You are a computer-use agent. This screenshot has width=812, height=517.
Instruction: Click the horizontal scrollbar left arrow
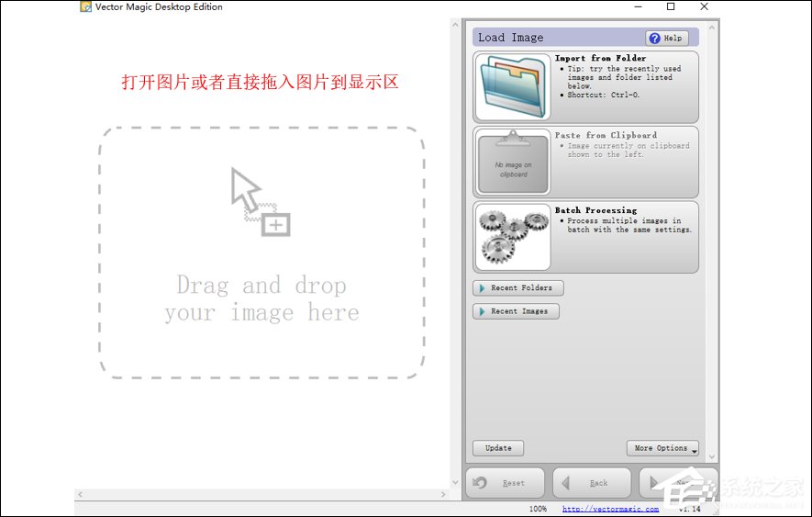pyautogui.click(x=80, y=495)
